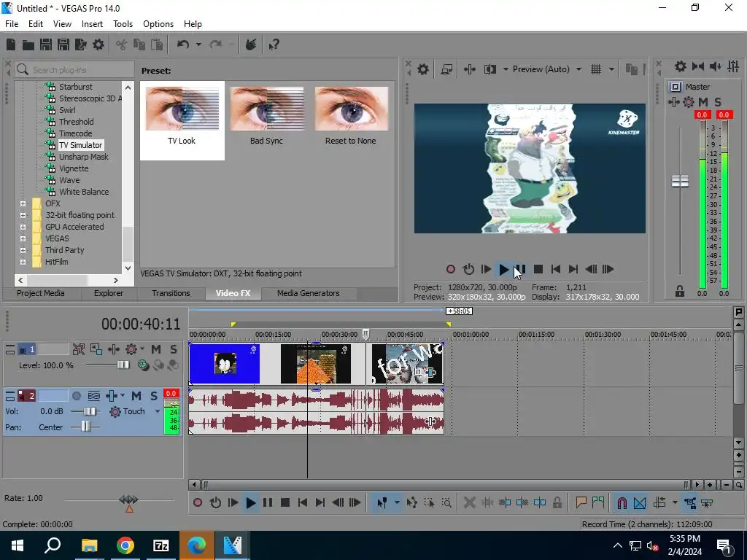This screenshot has width=747, height=560.
Task: Switch to Transitions tab
Action: [171, 293]
